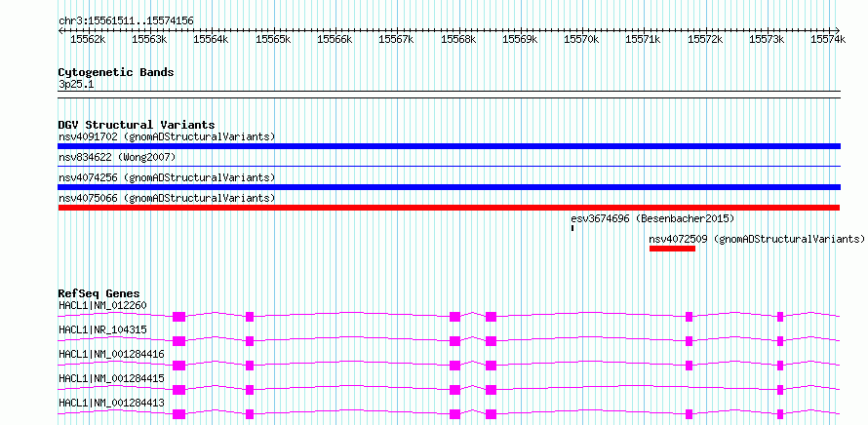Click ruler position 15574k
868x425 pixels.
coord(828,39)
